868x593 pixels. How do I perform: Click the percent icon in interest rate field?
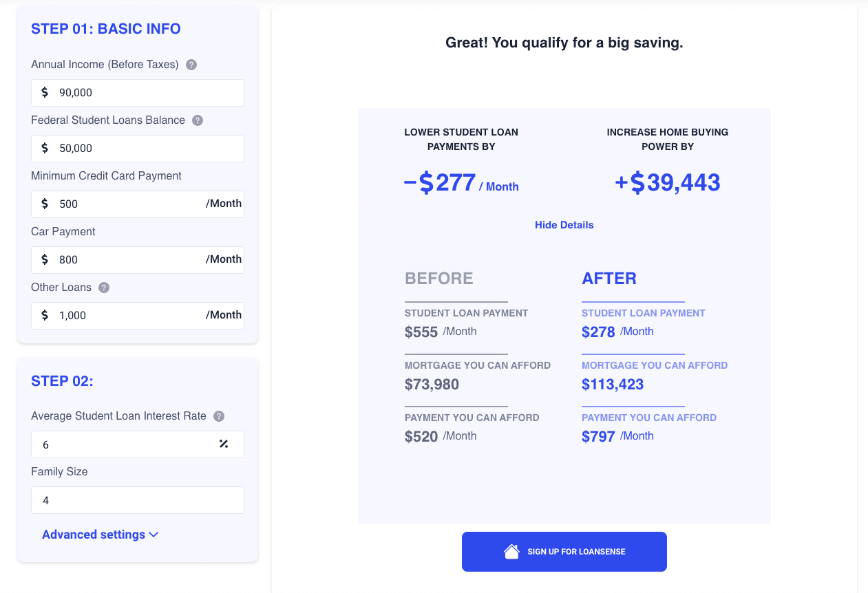[224, 444]
